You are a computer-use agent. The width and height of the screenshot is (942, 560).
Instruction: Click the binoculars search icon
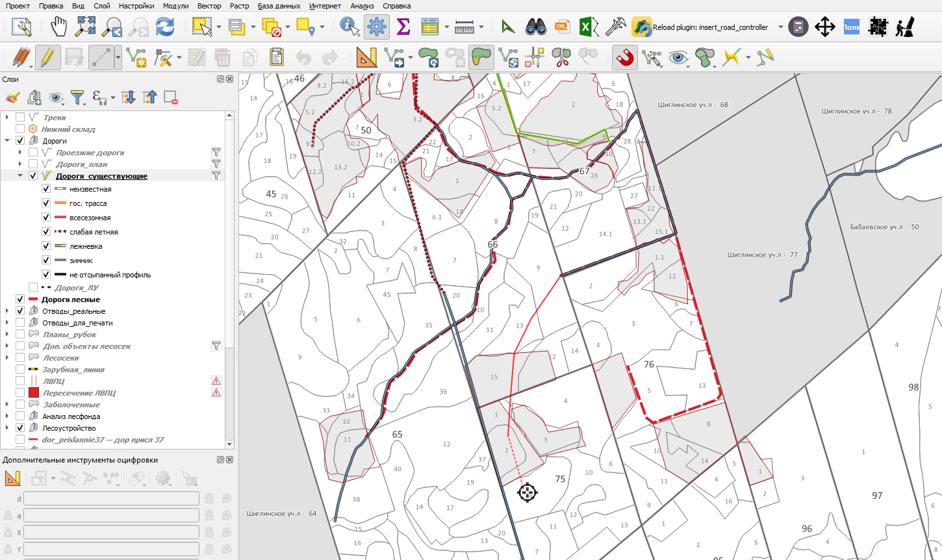click(535, 27)
